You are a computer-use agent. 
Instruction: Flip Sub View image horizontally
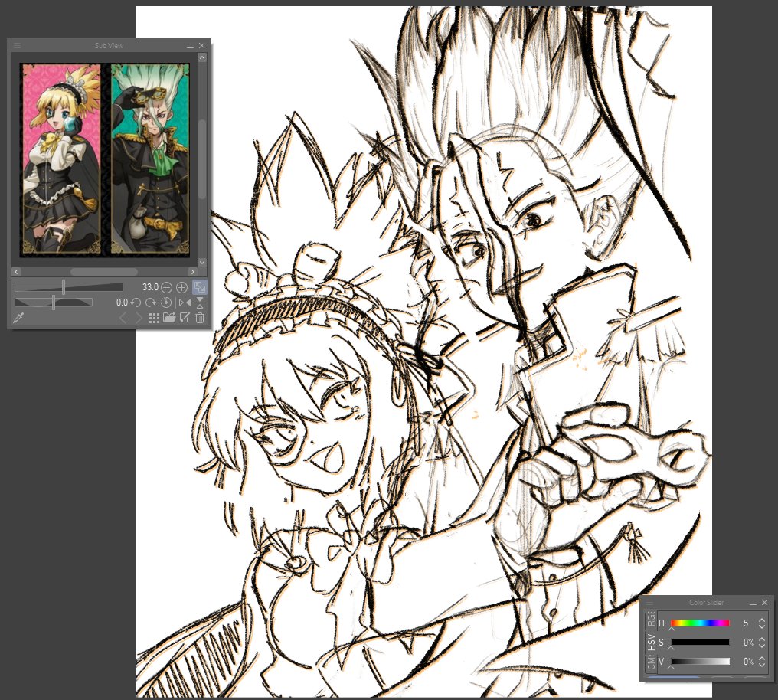pyautogui.click(x=185, y=303)
